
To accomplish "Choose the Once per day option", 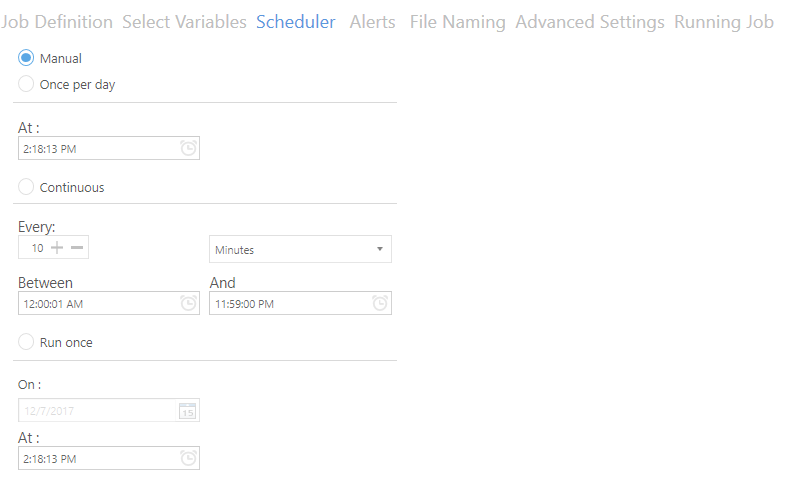I will point(26,84).
